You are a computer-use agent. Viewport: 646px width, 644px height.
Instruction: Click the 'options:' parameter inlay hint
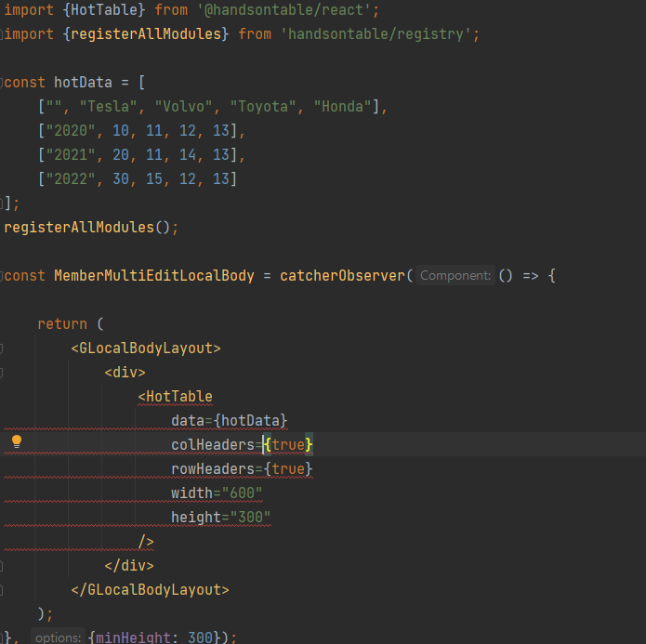58,637
